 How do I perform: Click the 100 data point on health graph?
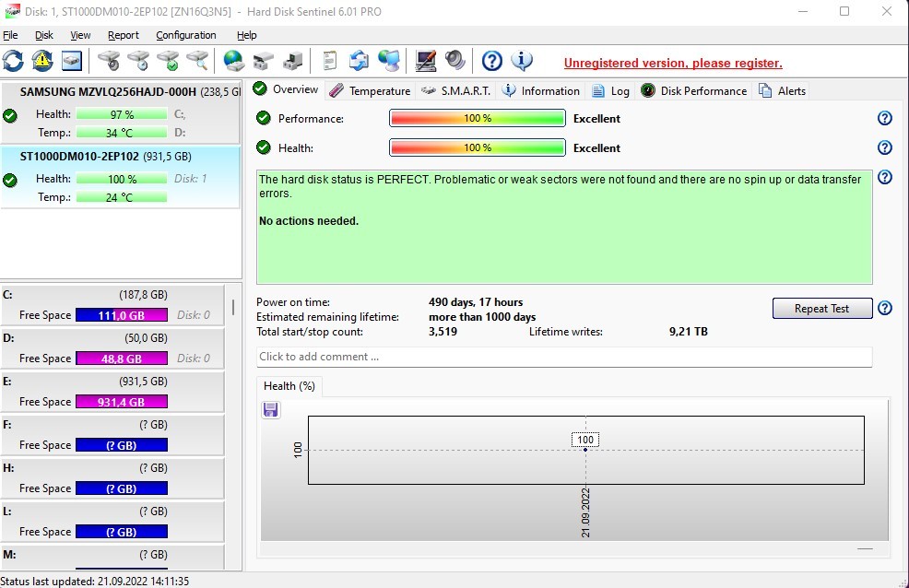585,450
